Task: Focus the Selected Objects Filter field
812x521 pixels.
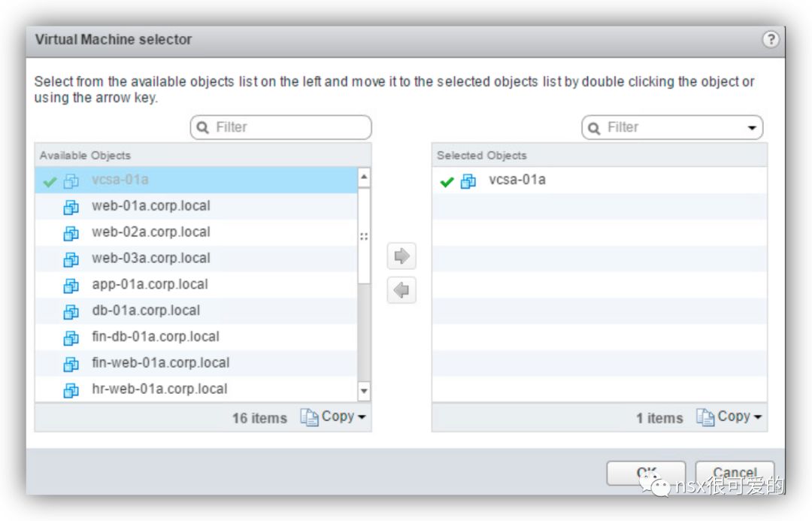Action: point(672,127)
